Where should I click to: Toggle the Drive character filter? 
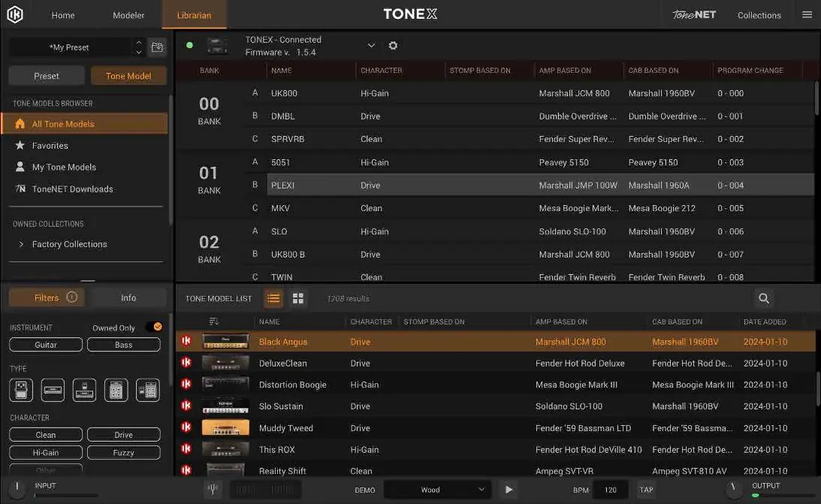pos(124,434)
